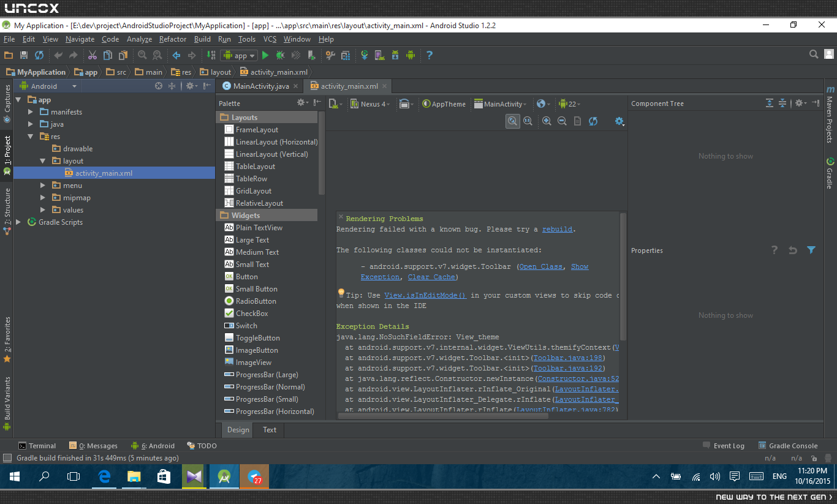Click the Open folder toolbar icon
The height and width of the screenshot is (504, 837).
coord(9,55)
